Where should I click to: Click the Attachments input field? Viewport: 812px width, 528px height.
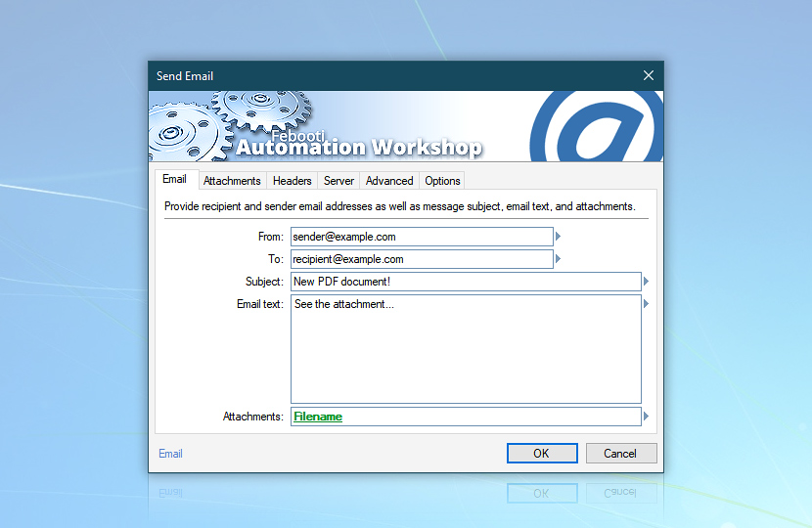tap(466, 417)
